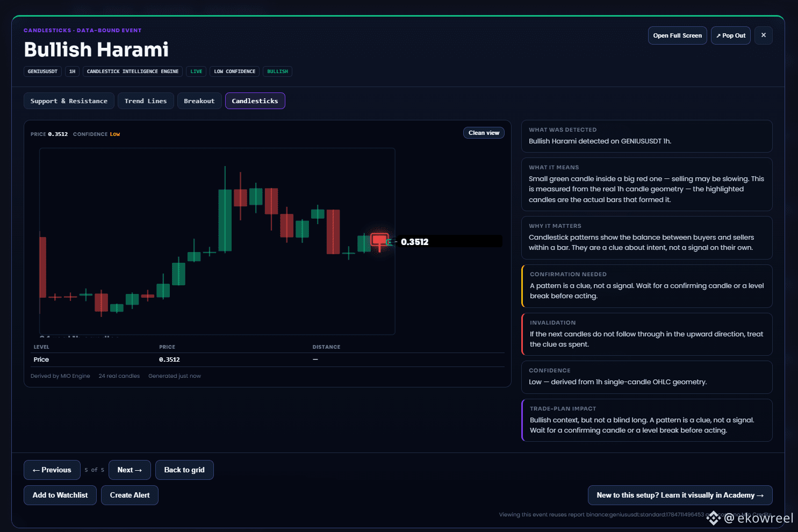Click the 0.3512 value in table
The width and height of the screenshot is (798, 532).
click(x=169, y=360)
